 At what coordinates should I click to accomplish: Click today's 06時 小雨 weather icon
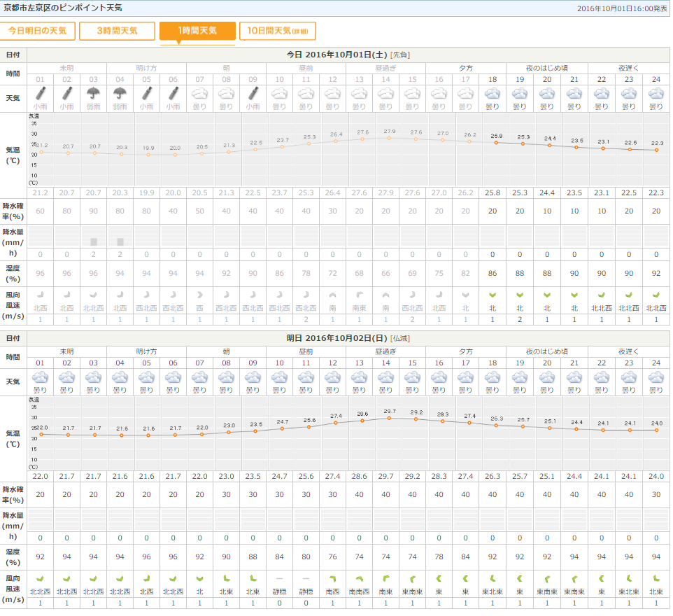click(173, 93)
